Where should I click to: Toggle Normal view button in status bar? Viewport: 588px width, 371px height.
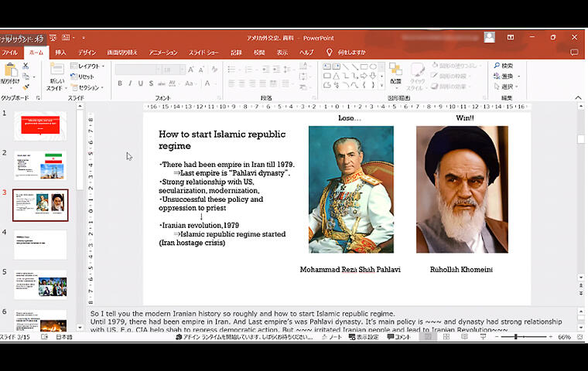coord(428,337)
